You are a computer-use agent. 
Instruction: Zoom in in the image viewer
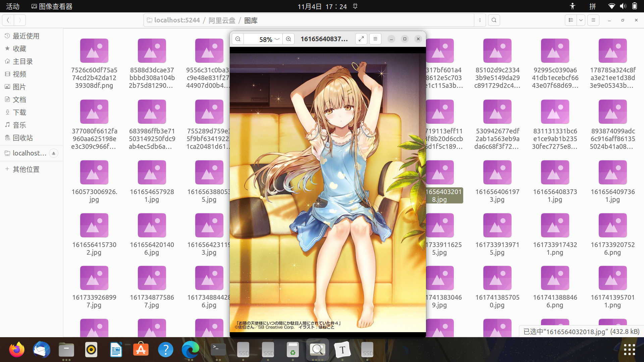pos(288,39)
